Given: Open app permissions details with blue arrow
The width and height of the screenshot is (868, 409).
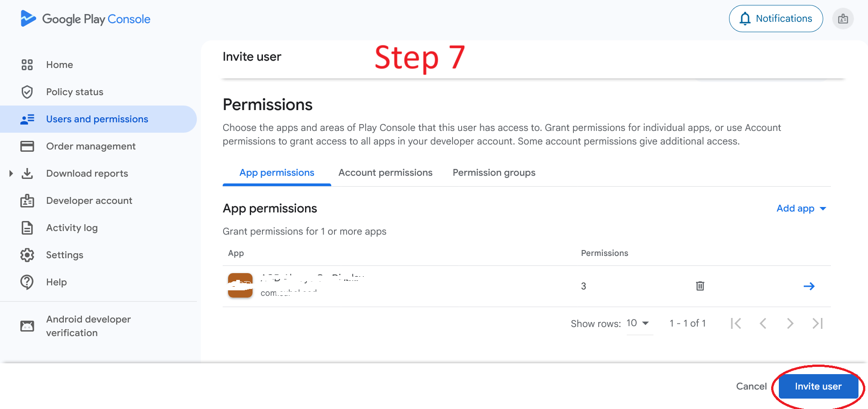Looking at the screenshot, I should (809, 286).
